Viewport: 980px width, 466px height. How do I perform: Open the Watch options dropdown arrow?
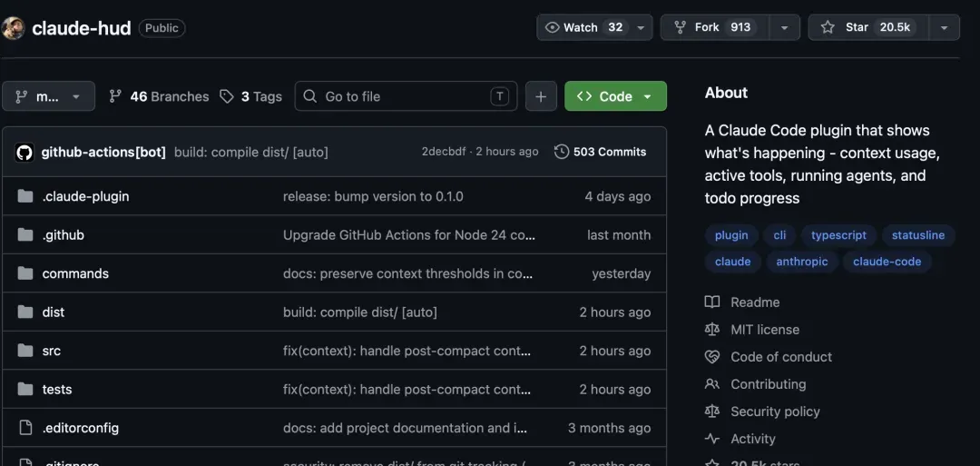click(x=642, y=27)
